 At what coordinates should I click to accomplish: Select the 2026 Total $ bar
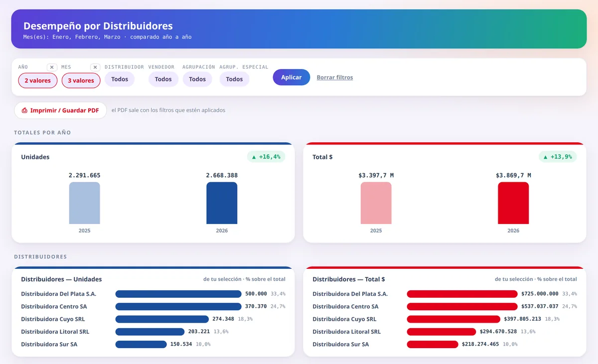point(513,203)
